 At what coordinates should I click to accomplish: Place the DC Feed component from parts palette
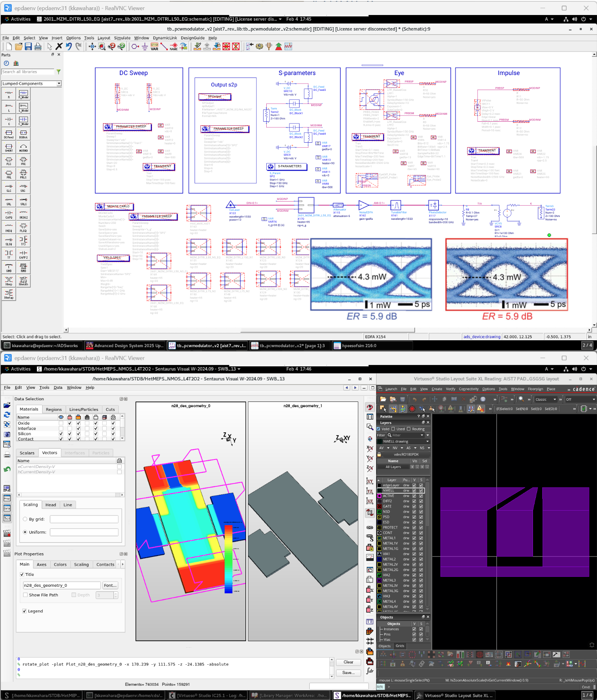9,133
